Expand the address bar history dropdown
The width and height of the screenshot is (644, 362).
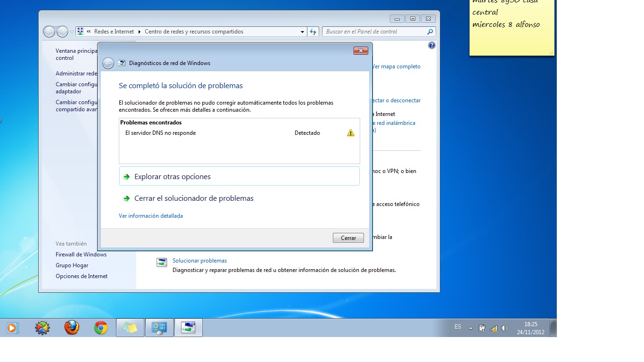[302, 32]
